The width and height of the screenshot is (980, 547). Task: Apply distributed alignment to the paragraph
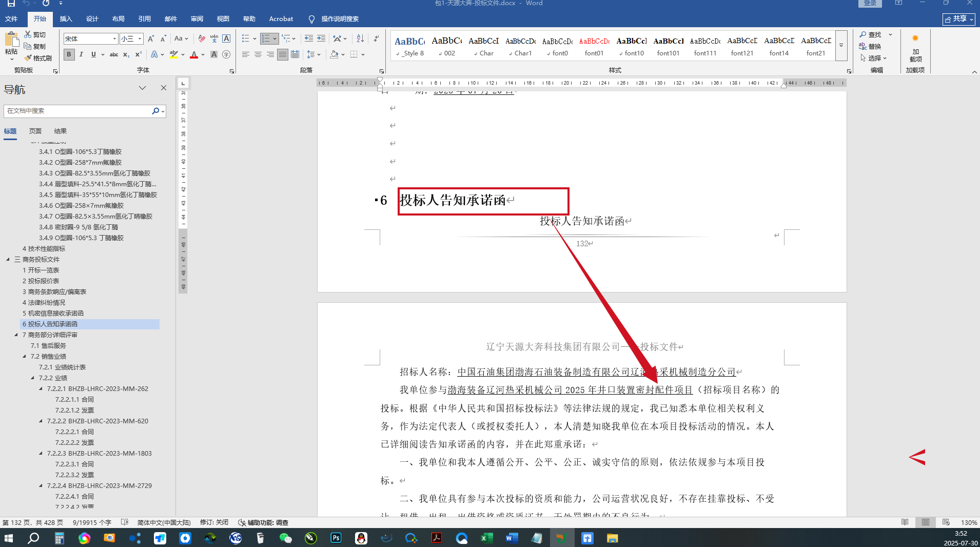tap(295, 54)
